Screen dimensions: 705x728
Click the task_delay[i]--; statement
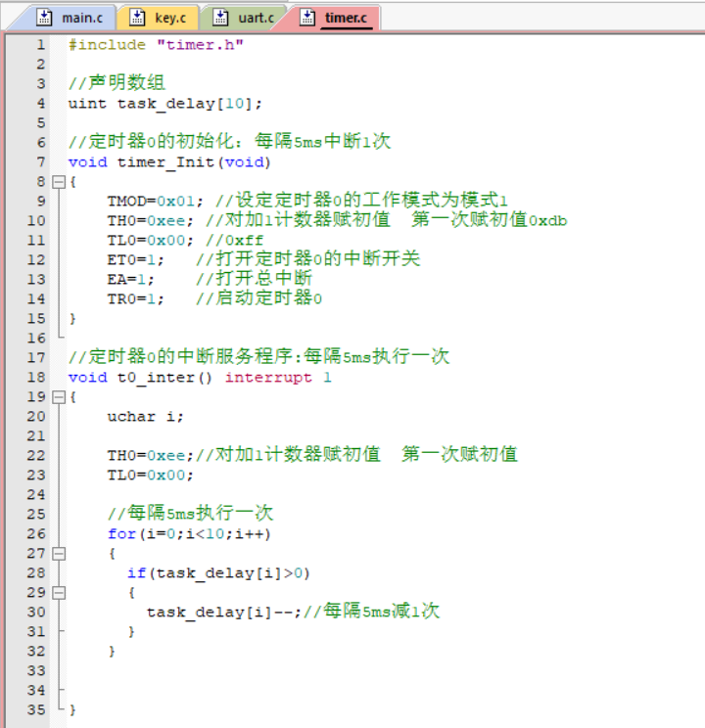click(x=224, y=613)
